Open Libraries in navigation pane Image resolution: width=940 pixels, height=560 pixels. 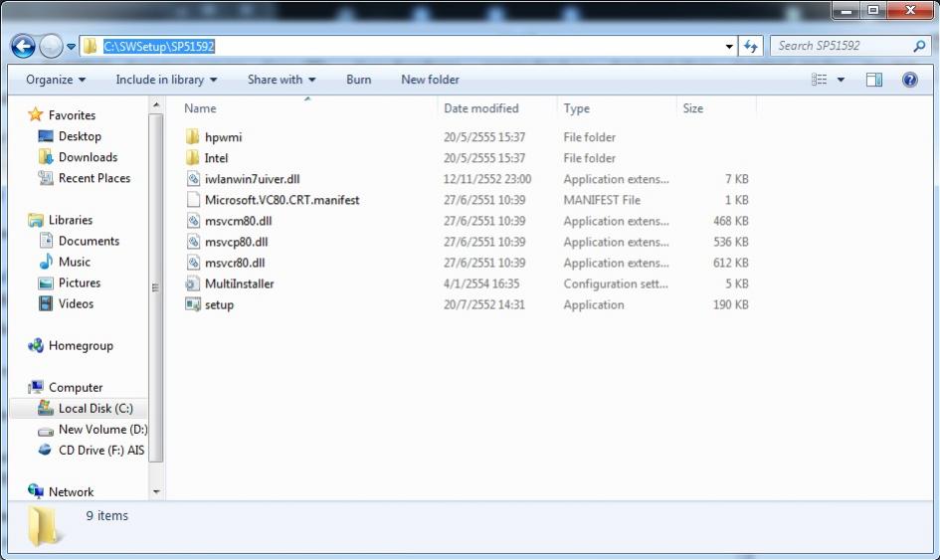(71, 220)
